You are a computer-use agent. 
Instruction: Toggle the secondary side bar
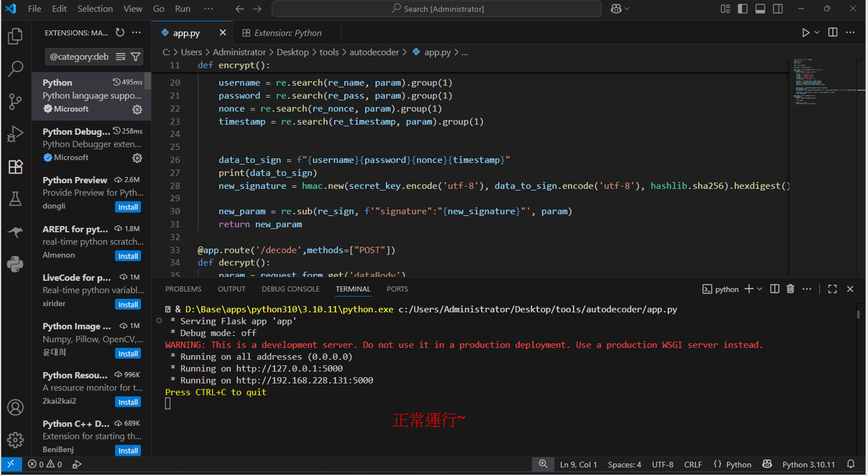[778, 9]
